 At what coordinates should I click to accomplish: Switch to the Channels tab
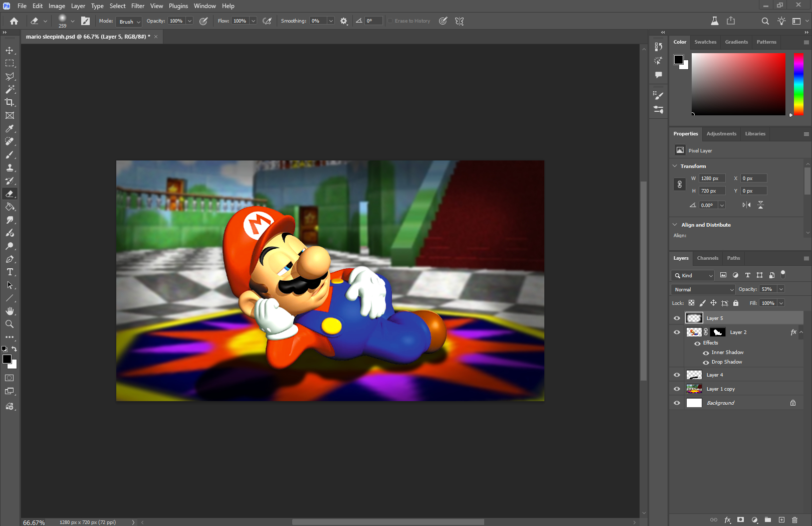point(707,258)
